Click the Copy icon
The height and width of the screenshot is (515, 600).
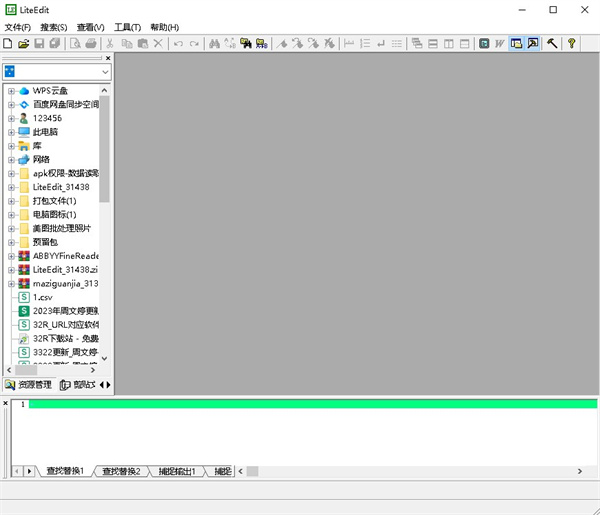127,44
